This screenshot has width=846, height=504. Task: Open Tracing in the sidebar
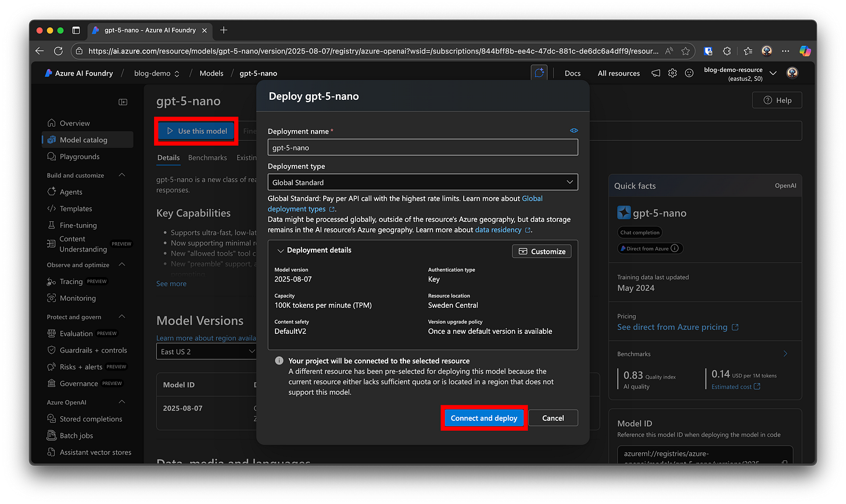77,282
